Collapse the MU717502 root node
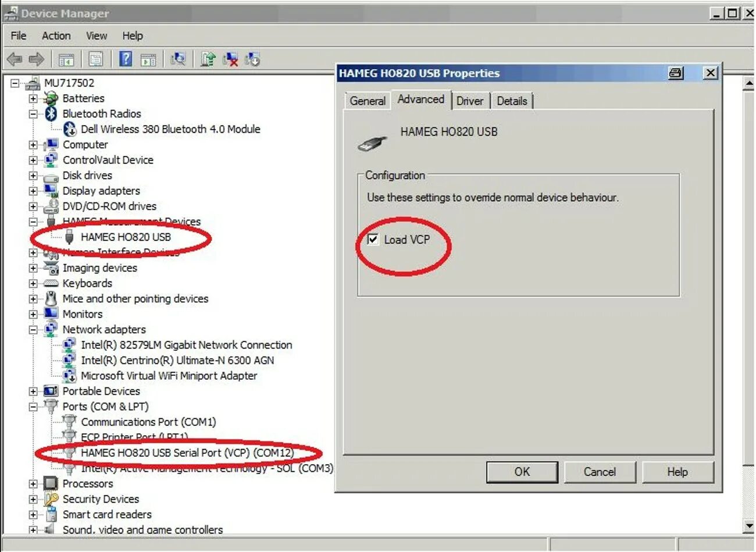This screenshot has width=756, height=552. (x=15, y=83)
